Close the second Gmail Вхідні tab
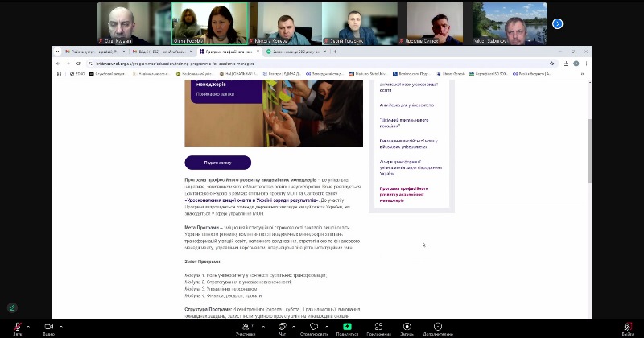This screenshot has height=338, width=644. click(x=191, y=52)
